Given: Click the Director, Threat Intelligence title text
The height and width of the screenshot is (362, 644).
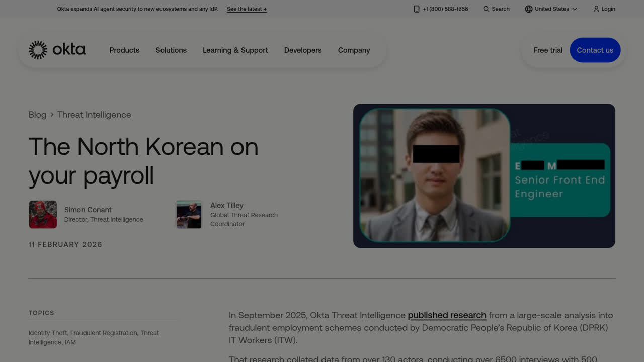Looking at the screenshot, I should click(104, 220).
